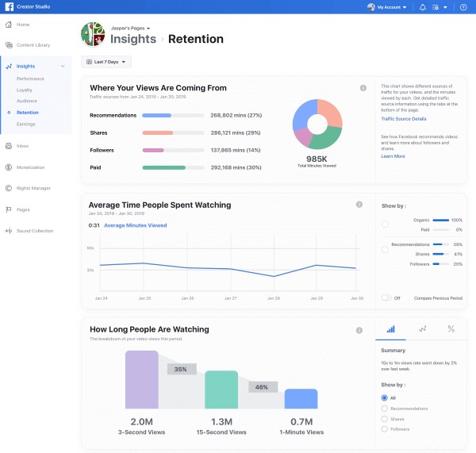Collapse the Insights sidebar section
Image resolution: width=476 pixels, height=453 pixels.
click(63, 67)
